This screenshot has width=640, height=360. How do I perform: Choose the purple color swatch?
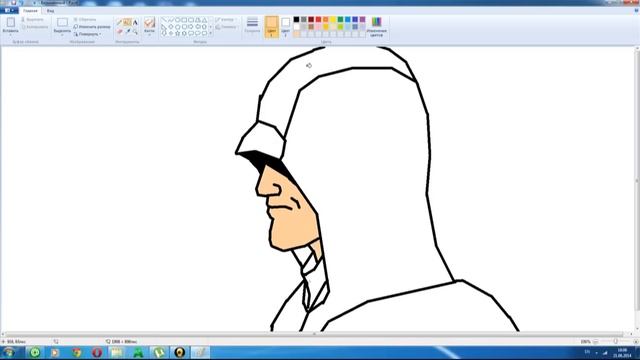(362, 20)
